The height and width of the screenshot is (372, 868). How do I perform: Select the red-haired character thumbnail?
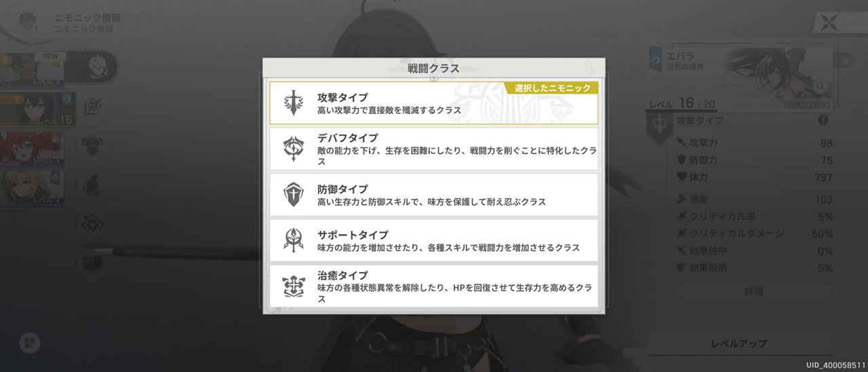(32, 147)
